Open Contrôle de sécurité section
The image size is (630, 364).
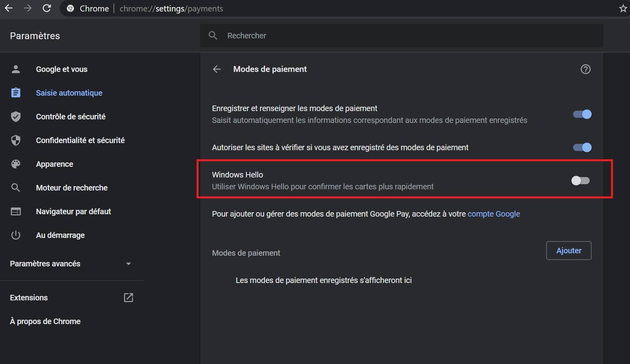(71, 117)
